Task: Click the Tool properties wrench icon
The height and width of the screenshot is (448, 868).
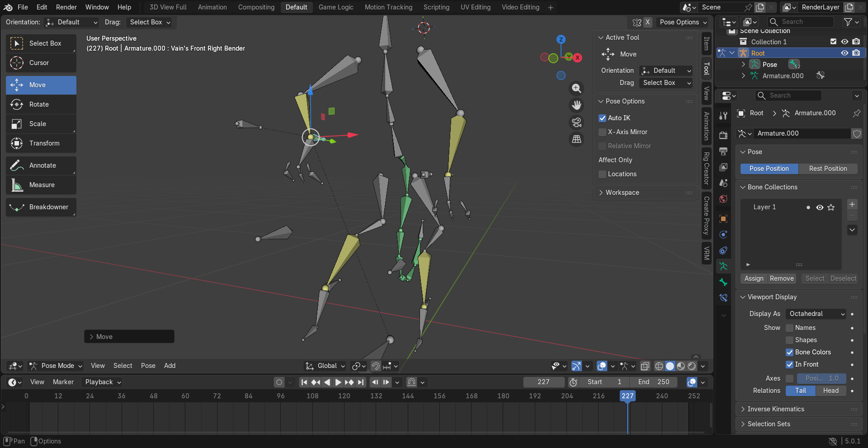Action: [x=723, y=116]
